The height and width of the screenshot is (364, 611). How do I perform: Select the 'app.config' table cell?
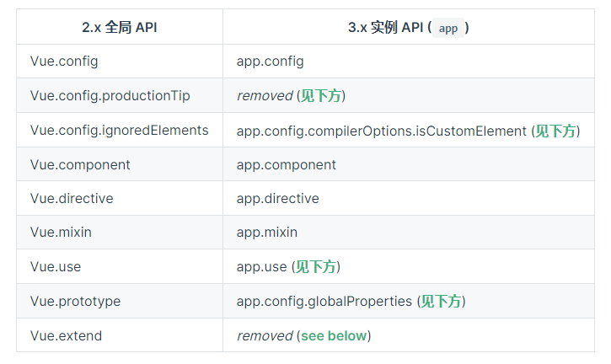409,62
